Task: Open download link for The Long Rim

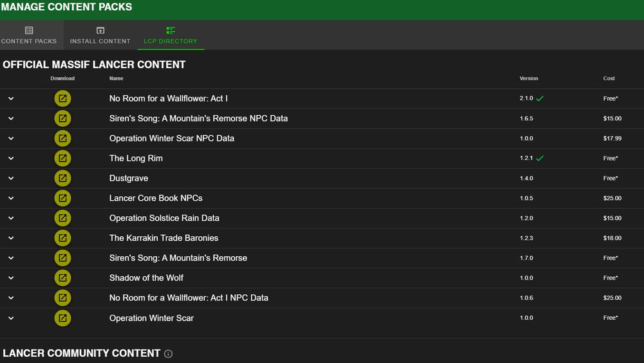Action: click(x=62, y=158)
